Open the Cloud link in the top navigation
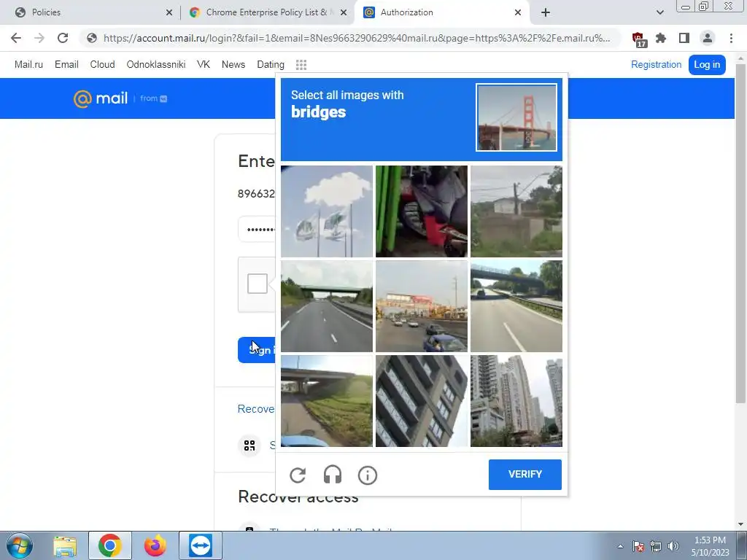The width and height of the screenshot is (747, 560). 102,64
